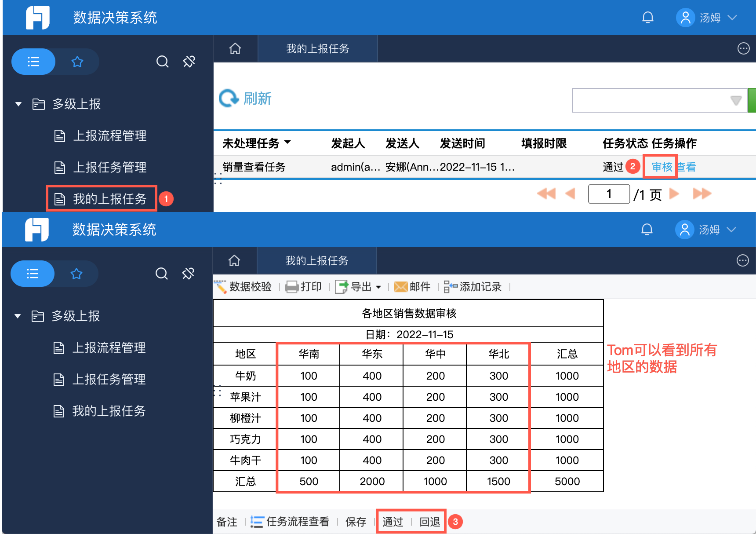Image resolution: width=756 pixels, height=534 pixels.
Task: Click the 各地区销售数据审核 report title
Action: pyautogui.click(x=409, y=313)
